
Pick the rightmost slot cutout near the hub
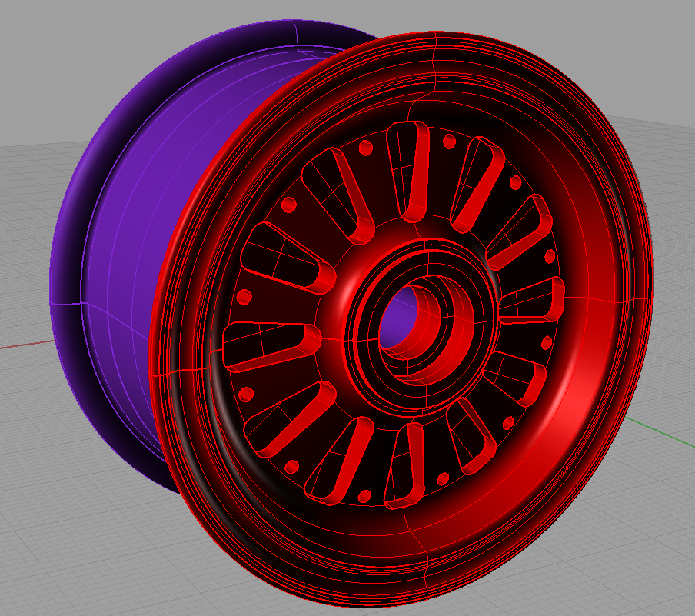click(x=534, y=300)
